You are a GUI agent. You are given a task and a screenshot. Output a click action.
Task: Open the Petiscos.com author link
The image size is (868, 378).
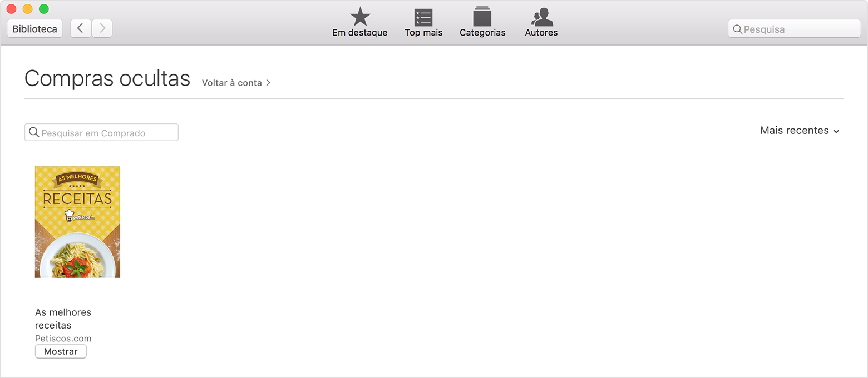point(63,338)
